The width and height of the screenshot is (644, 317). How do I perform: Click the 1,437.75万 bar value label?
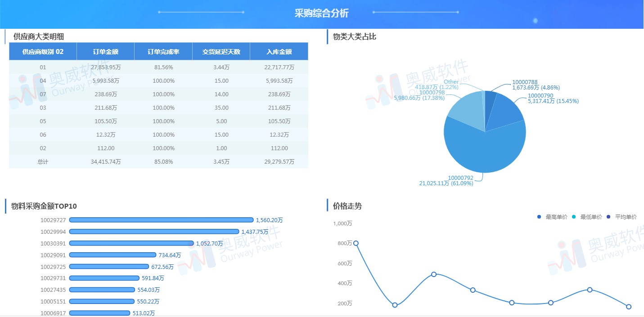click(x=255, y=232)
